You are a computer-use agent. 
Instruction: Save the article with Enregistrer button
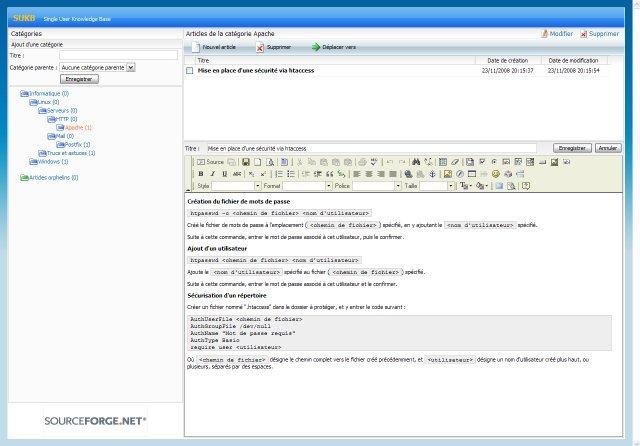coord(572,148)
